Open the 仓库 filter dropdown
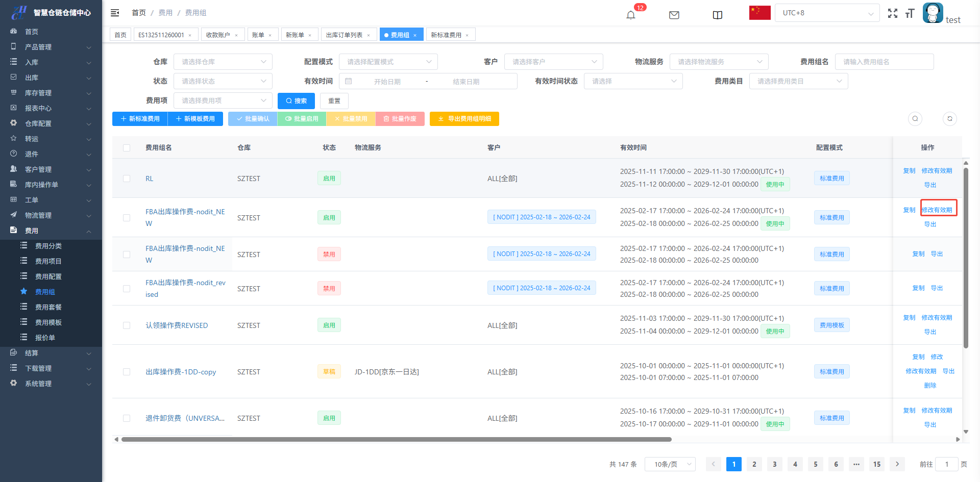This screenshot has width=980, height=482. point(223,62)
